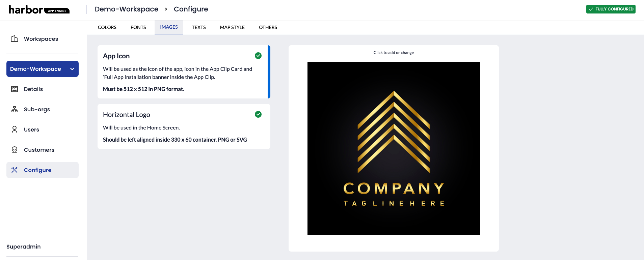This screenshot has height=260, width=644.
Task: Open the Map Style tab
Action: pos(232,27)
